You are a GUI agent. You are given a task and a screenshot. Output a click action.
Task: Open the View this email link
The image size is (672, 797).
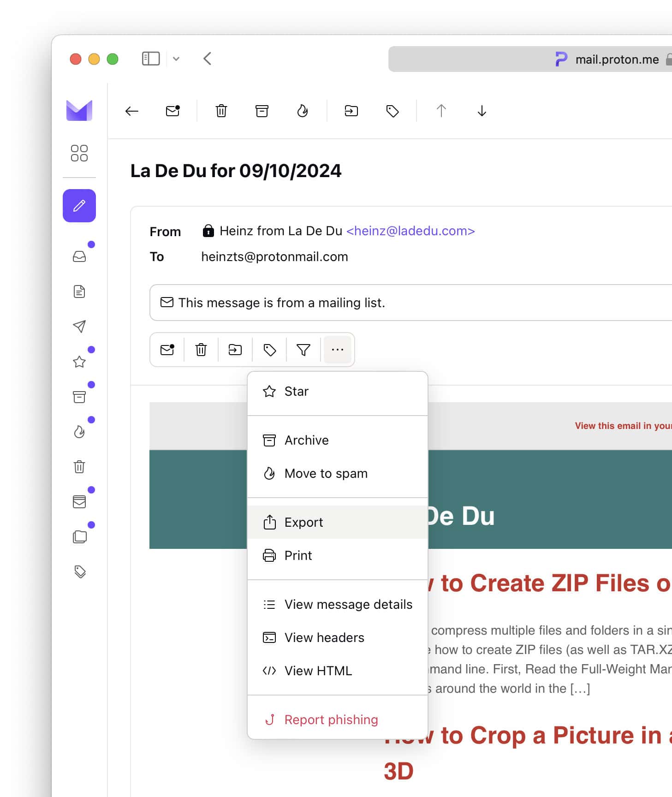coord(623,426)
